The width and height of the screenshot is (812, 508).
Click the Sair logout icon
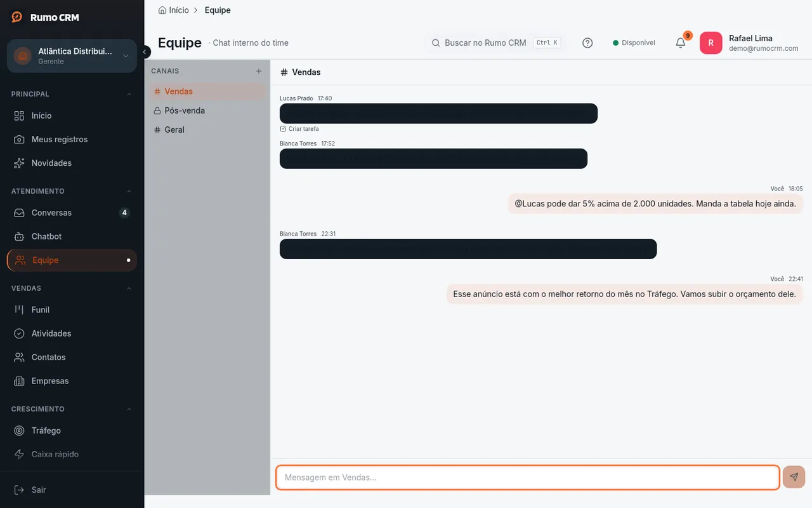click(x=20, y=490)
